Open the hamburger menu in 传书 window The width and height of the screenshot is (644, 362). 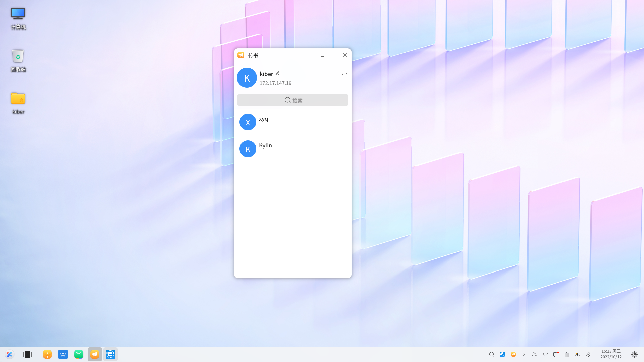pyautogui.click(x=322, y=55)
